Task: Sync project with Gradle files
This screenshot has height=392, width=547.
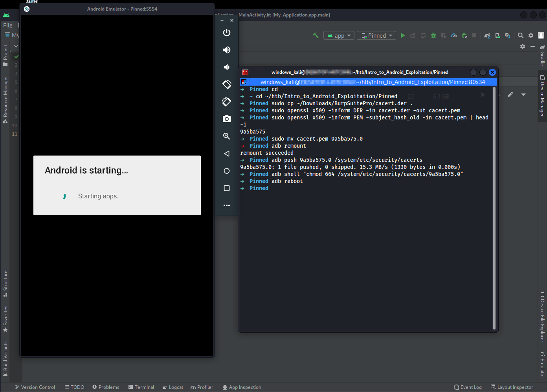Action: [487, 35]
